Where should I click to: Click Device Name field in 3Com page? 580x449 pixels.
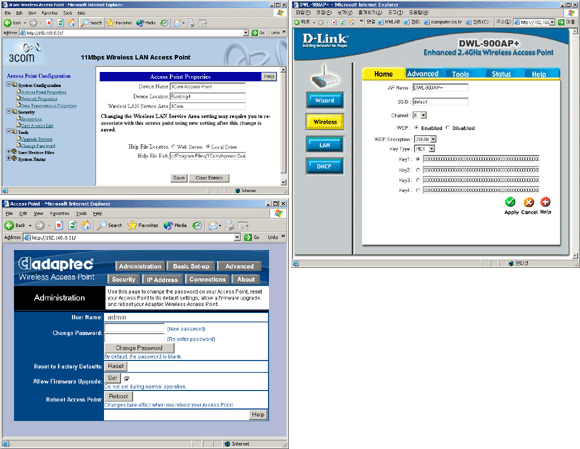click(208, 87)
